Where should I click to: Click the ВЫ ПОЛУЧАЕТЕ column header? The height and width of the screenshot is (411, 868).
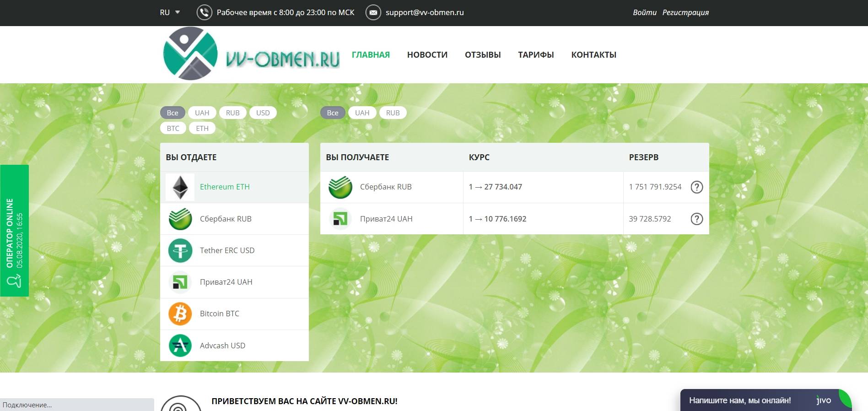[357, 157]
